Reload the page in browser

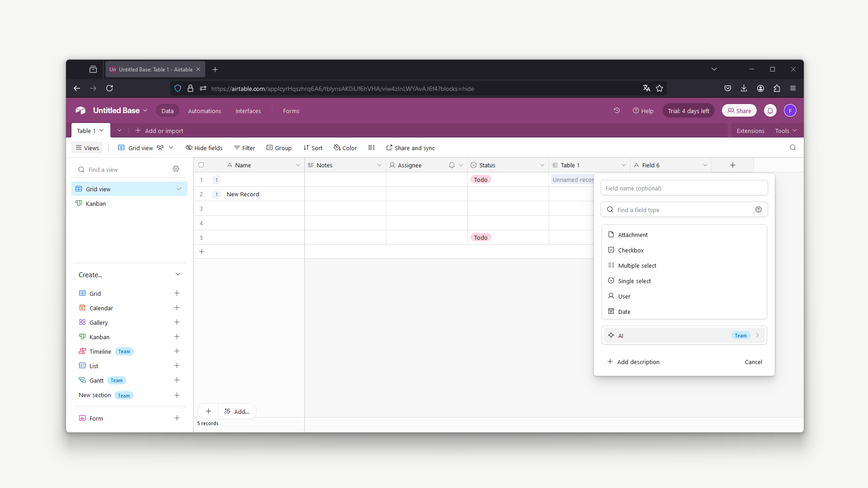click(x=109, y=88)
